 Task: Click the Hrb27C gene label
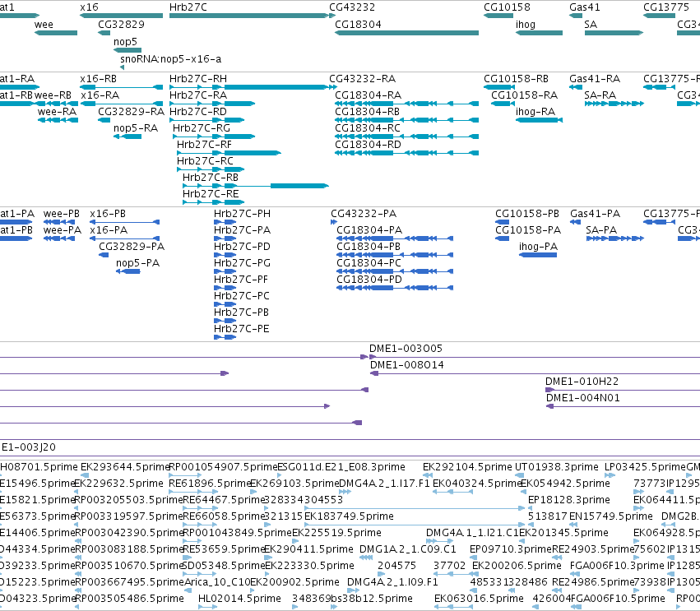[x=188, y=7]
